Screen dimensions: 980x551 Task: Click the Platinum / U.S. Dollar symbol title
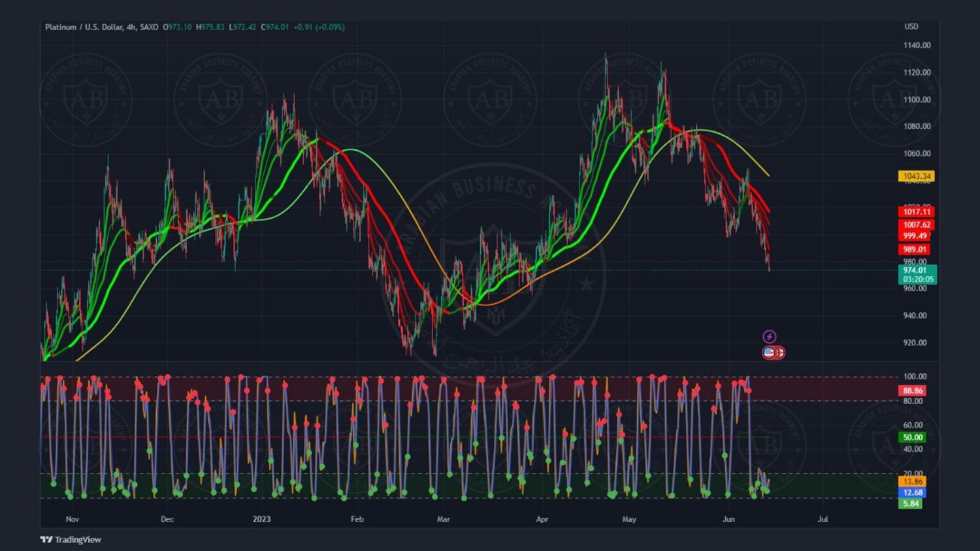(x=84, y=27)
